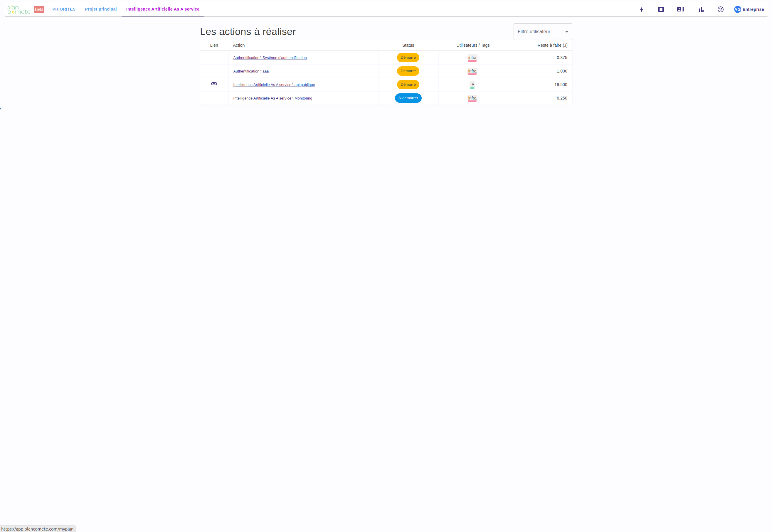Click the 6.250 remaining value
The image size is (772, 532).
coord(562,98)
